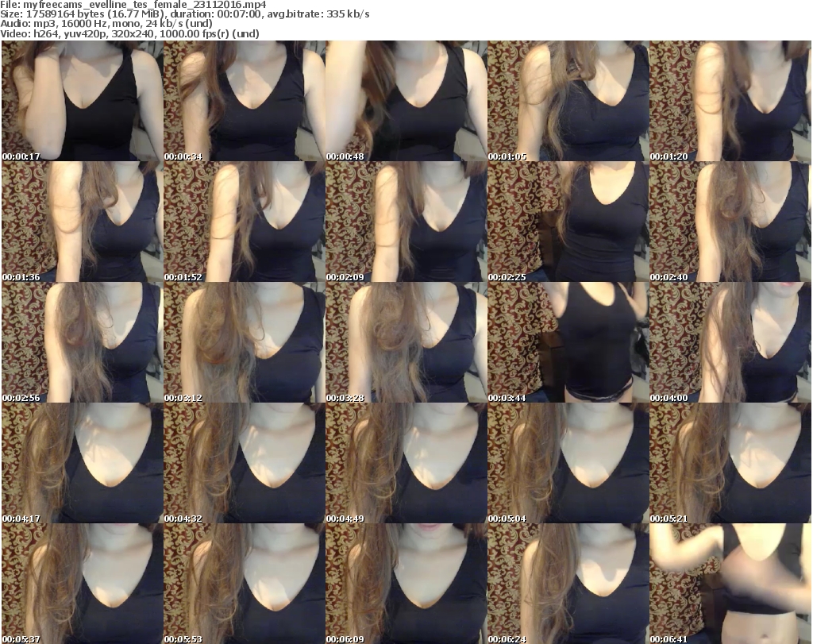
Task: Select the thumbnail labeled 00:02:25
Action: pyautogui.click(x=568, y=222)
